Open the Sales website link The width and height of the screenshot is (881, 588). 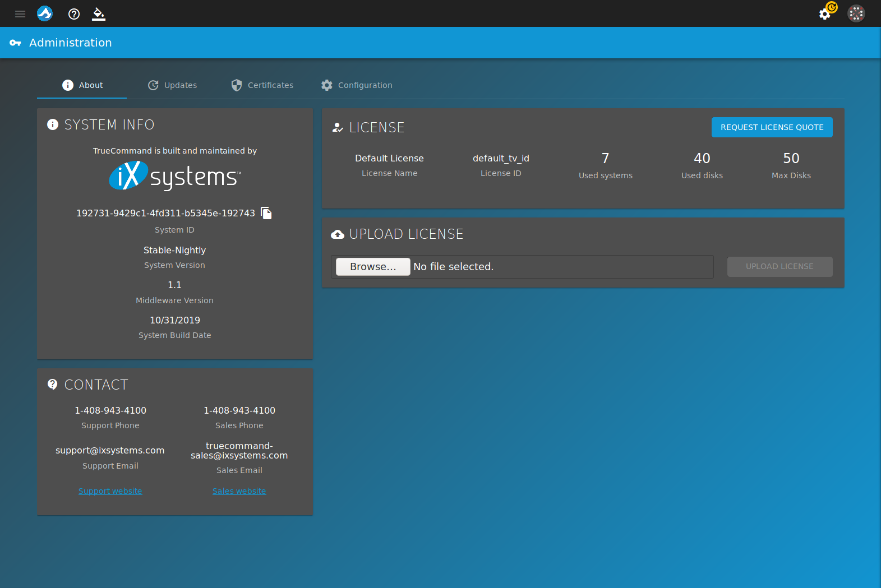coord(239,491)
